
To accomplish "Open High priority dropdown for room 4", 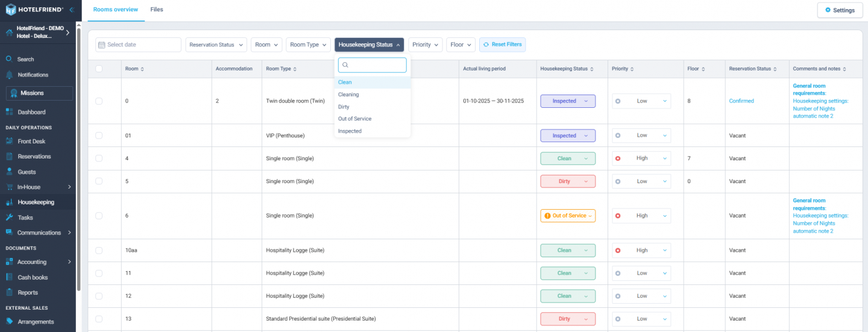I will (x=641, y=158).
